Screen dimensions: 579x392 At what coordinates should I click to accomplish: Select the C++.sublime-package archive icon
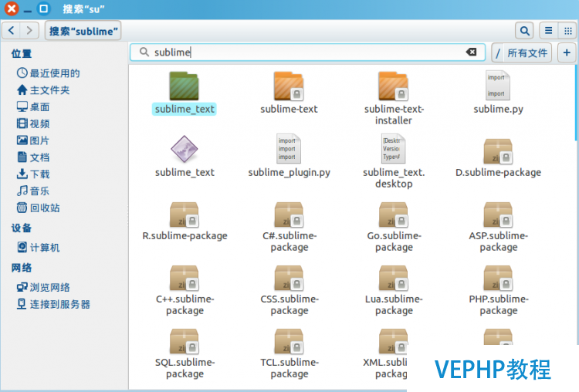point(184,278)
